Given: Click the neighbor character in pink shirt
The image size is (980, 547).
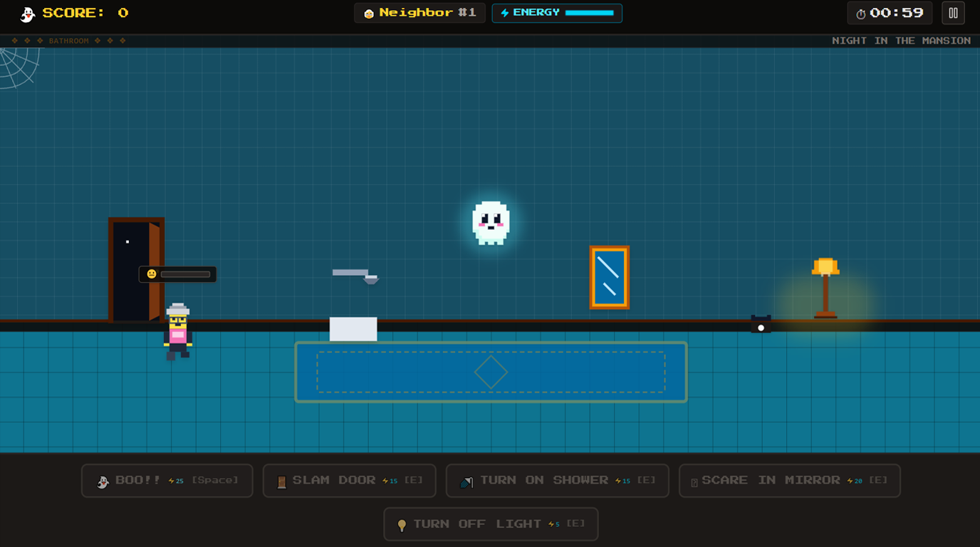Looking at the screenshot, I should [x=177, y=331].
